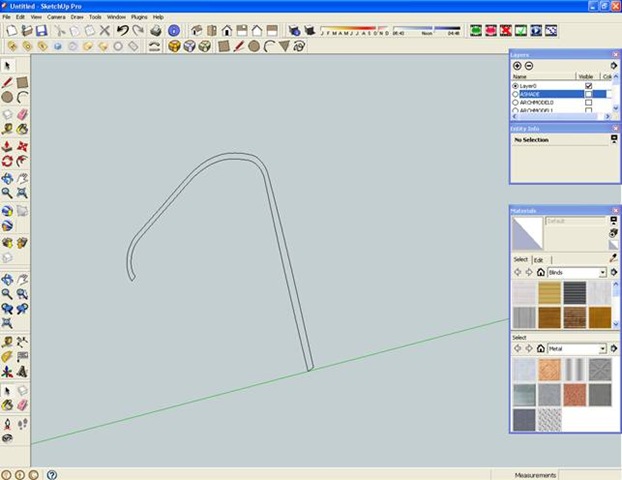Click the Print icon in toolbar
Image resolution: width=622 pixels, height=480 pixels.
[x=155, y=31]
